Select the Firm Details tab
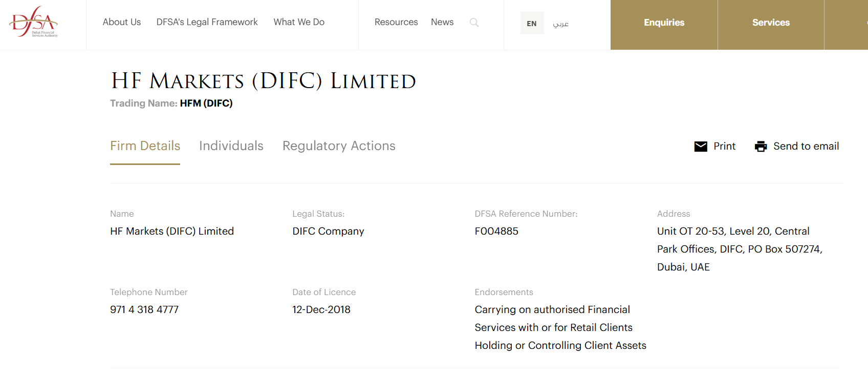 (x=145, y=146)
